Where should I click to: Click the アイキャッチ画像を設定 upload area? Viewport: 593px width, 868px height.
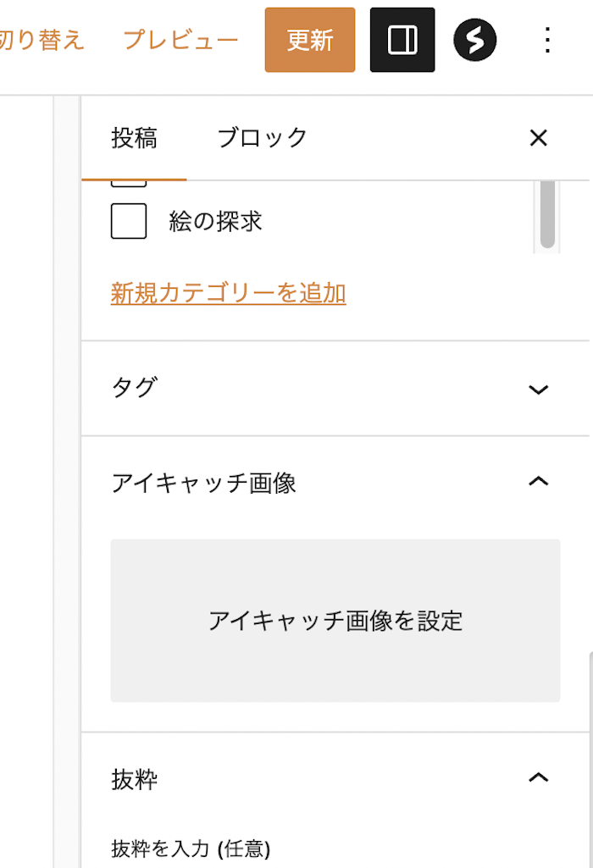(x=335, y=621)
